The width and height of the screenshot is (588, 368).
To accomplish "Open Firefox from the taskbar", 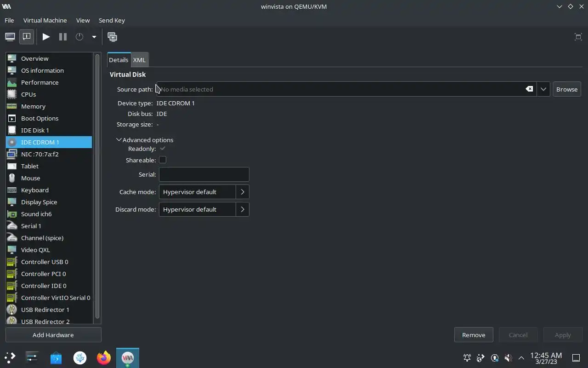I will pos(104,357).
